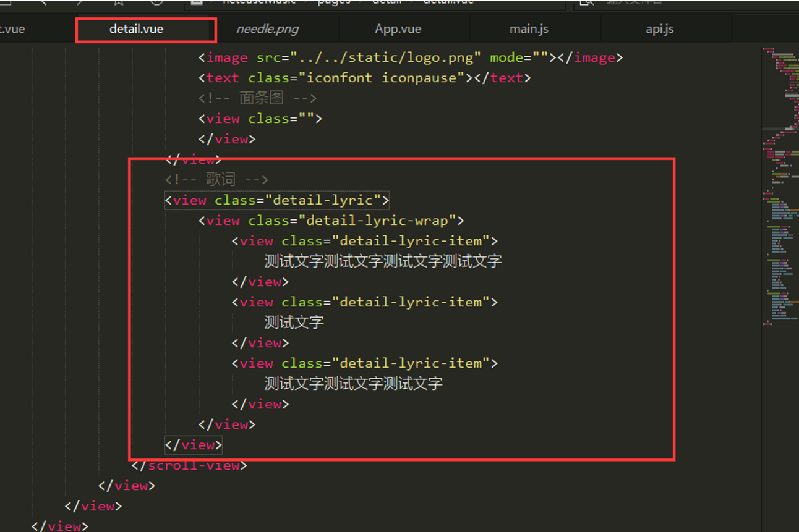Image resolution: width=799 pixels, height=532 pixels.
Task: Switch to the App.vue tab
Action: pos(398,29)
